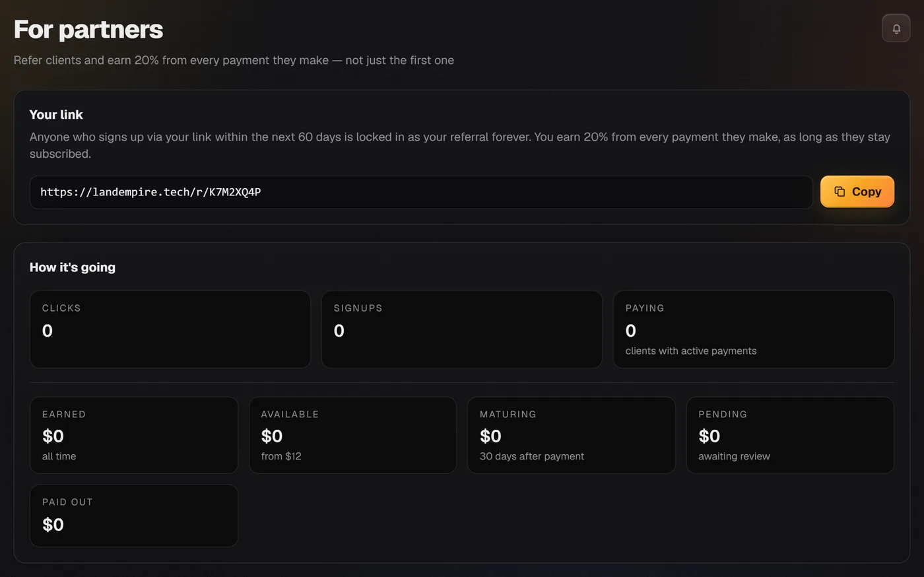The height and width of the screenshot is (577, 924).
Task: Select the referral link URL field
Action: click(x=421, y=192)
